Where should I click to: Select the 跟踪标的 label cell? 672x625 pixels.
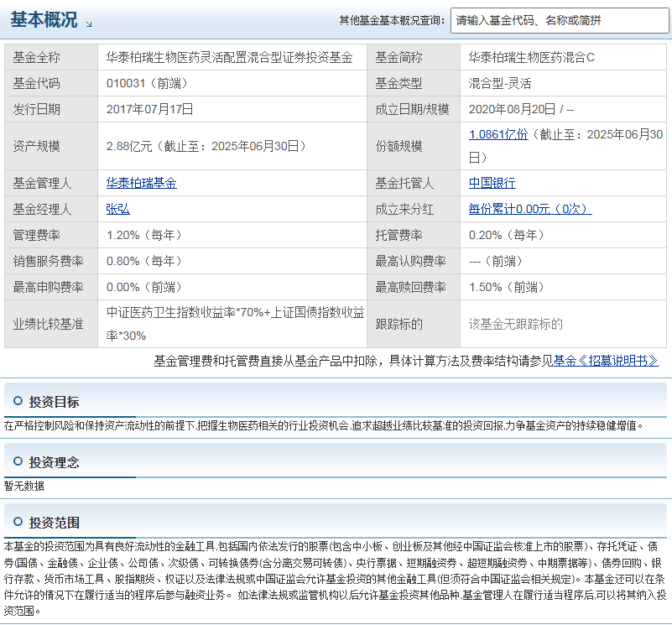tap(414, 324)
